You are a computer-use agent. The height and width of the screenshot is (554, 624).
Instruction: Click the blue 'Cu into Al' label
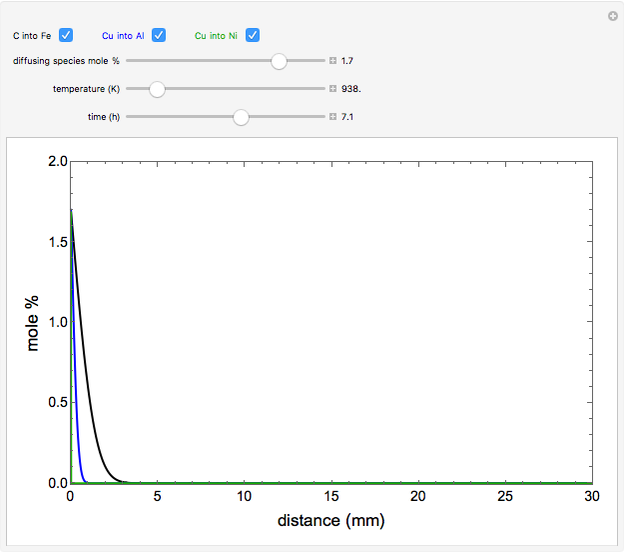tap(123, 35)
